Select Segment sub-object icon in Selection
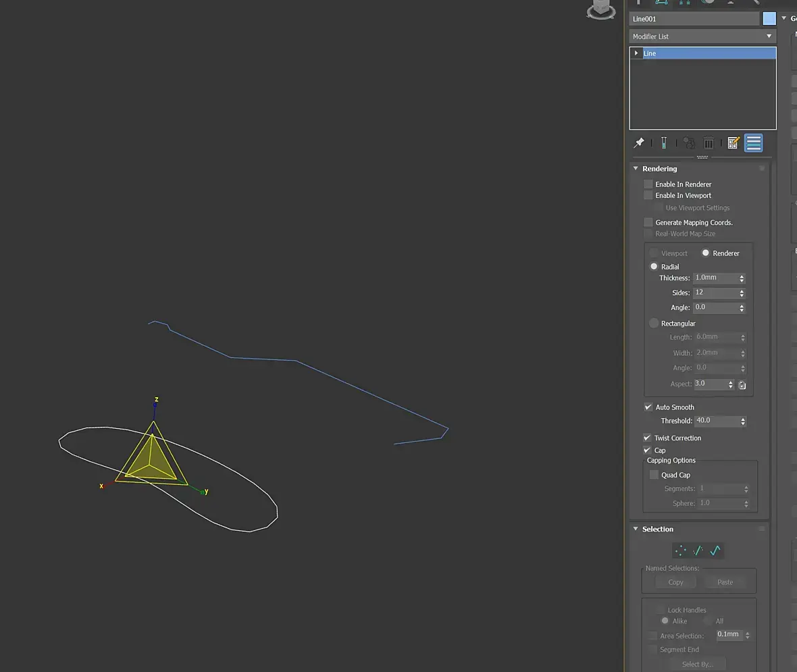This screenshot has width=797, height=672. tap(698, 550)
